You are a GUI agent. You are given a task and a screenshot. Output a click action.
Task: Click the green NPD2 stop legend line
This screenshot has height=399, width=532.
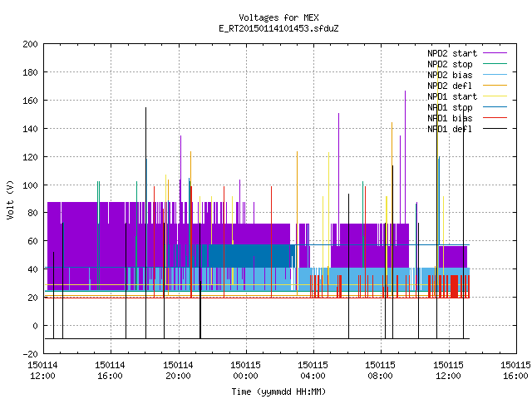point(495,64)
